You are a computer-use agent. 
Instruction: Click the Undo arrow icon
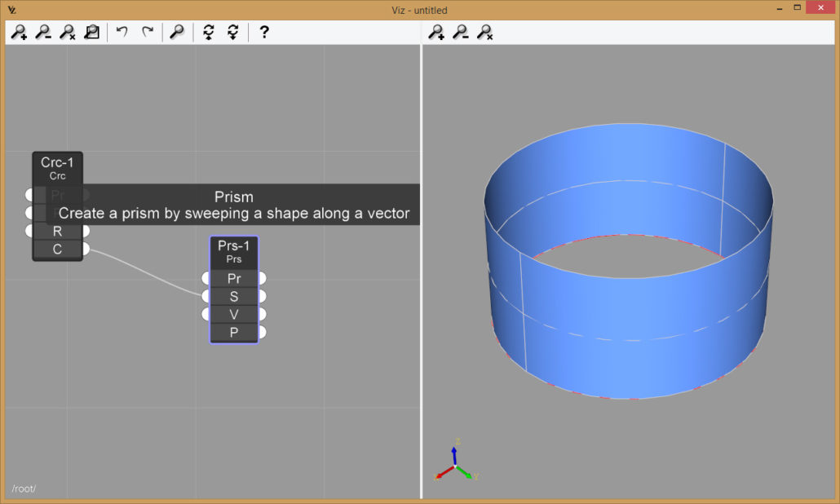121,32
